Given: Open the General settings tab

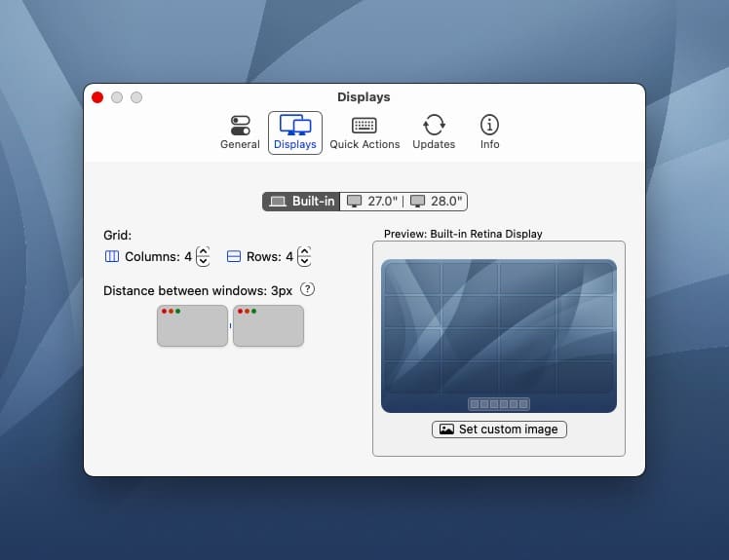Looking at the screenshot, I should pos(240,132).
